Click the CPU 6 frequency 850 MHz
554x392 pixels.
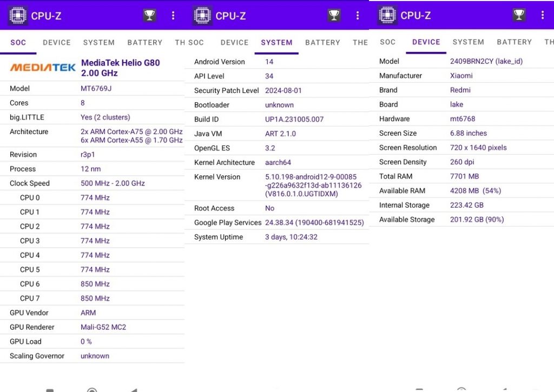[95, 284]
